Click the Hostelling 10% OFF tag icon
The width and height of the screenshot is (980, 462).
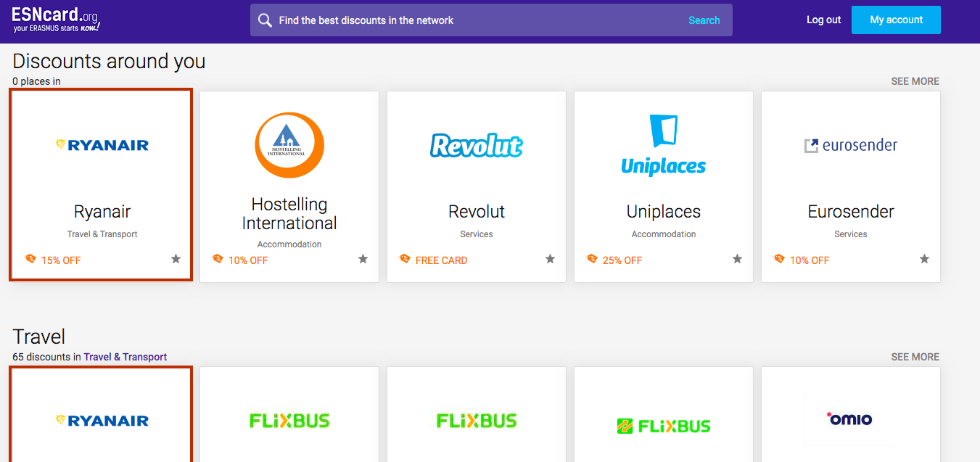pos(218,258)
